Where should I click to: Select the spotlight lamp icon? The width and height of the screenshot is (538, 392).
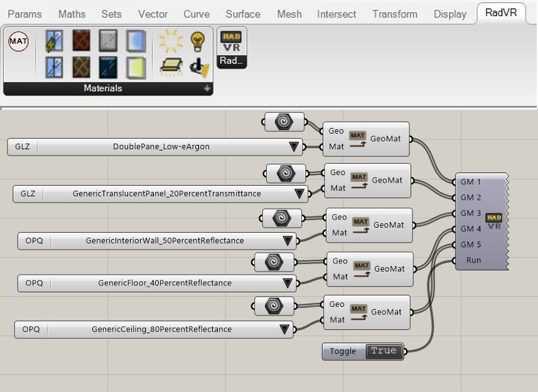[198, 66]
